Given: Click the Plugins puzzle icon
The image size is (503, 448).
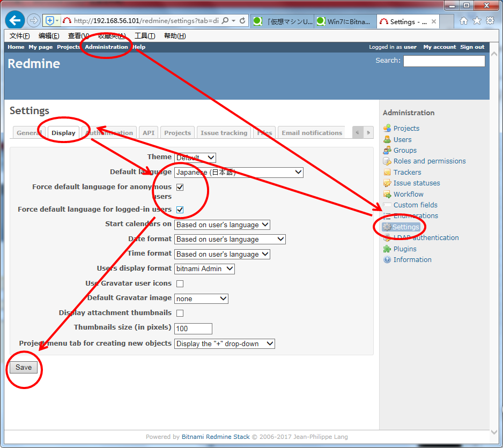Looking at the screenshot, I should click(387, 249).
